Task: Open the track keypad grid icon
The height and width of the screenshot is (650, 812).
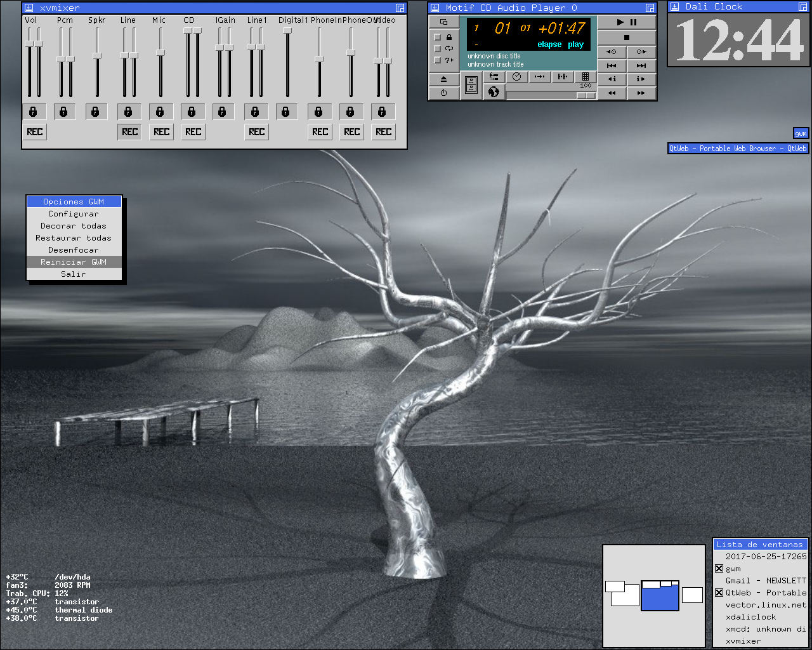Action: click(x=586, y=77)
